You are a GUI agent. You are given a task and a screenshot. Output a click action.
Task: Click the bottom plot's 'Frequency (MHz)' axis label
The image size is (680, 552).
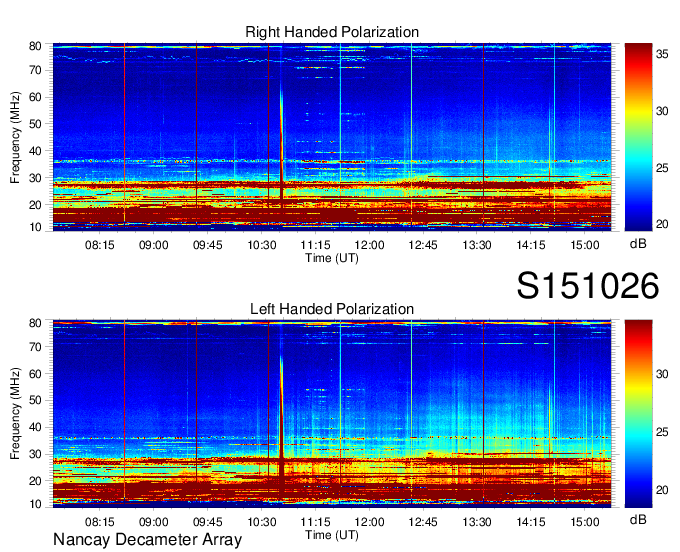[x=15, y=414]
